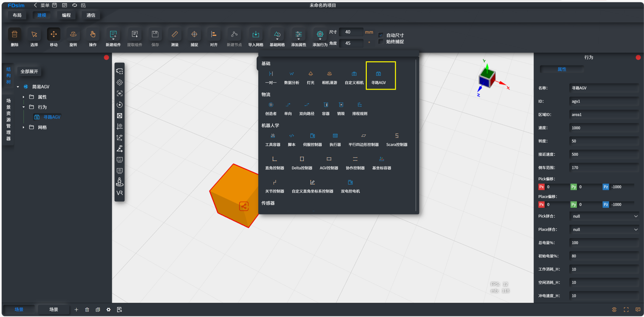Click the Delete (删除) tool icon
This screenshot has height=317, width=644.
(x=14, y=35)
